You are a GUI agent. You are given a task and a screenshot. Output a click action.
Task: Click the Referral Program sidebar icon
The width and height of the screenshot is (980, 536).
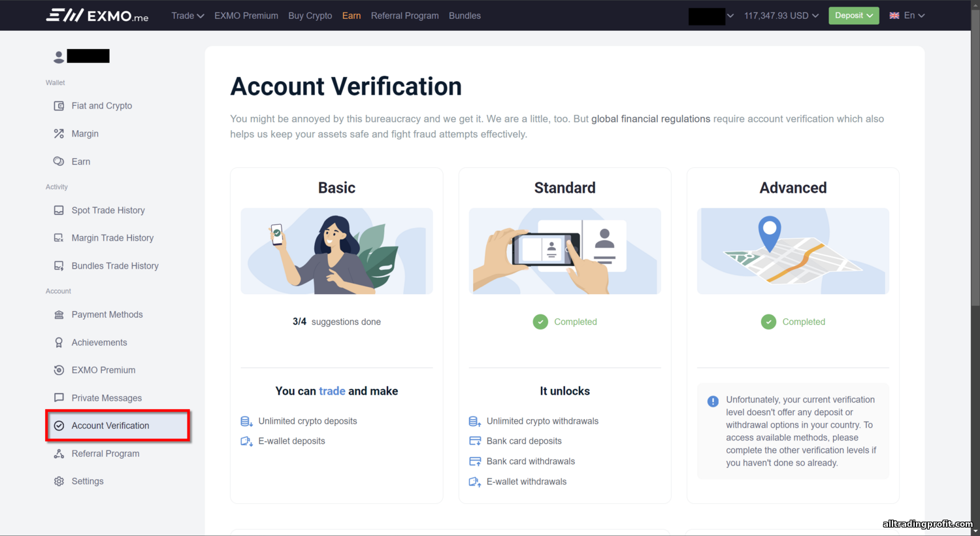[59, 454]
